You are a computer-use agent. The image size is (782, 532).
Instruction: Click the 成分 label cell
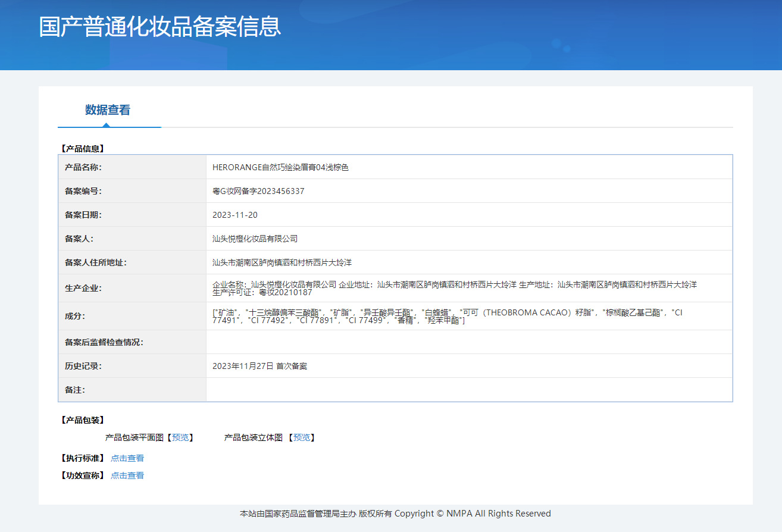coord(132,316)
